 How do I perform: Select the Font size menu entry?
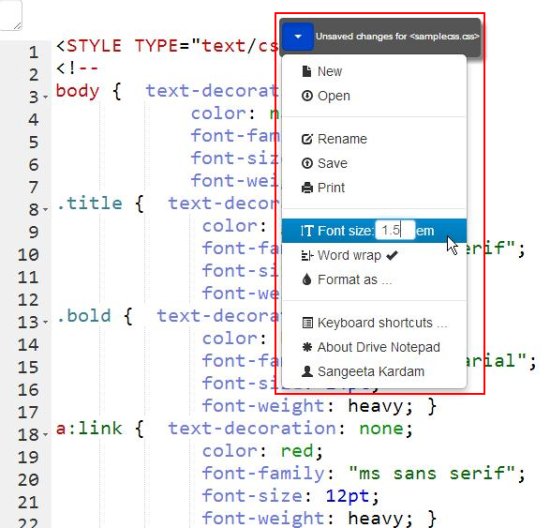pos(374,231)
